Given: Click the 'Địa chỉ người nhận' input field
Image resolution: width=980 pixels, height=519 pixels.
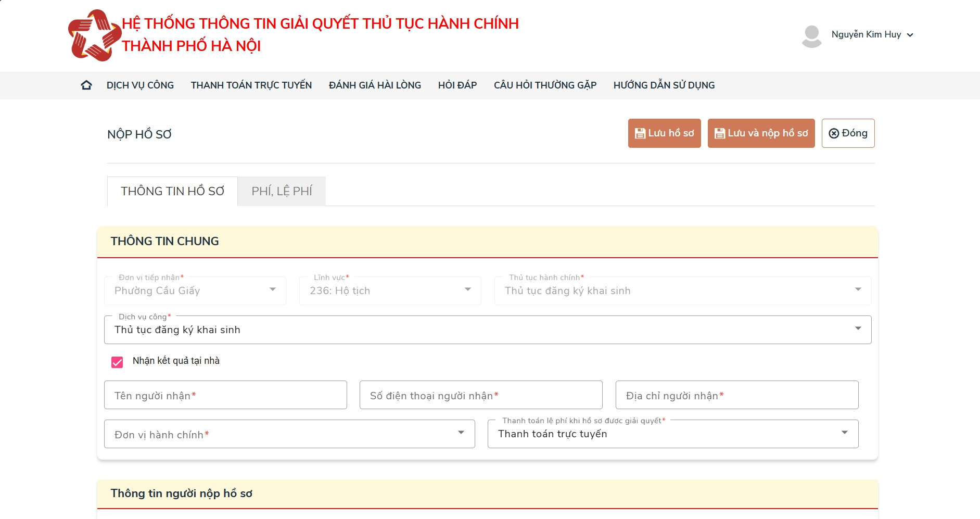Looking at the screenshot, I should click(736, 395).
